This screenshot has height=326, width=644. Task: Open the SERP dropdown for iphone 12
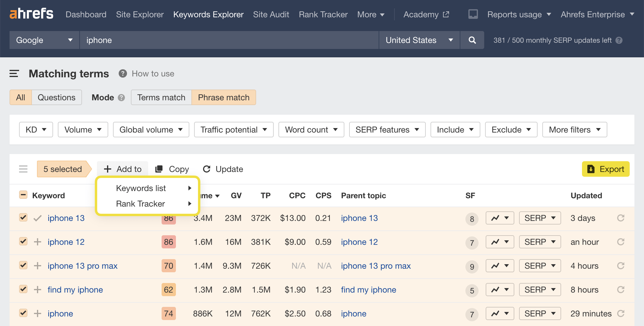pyautogui.click(x=540, y=242)
